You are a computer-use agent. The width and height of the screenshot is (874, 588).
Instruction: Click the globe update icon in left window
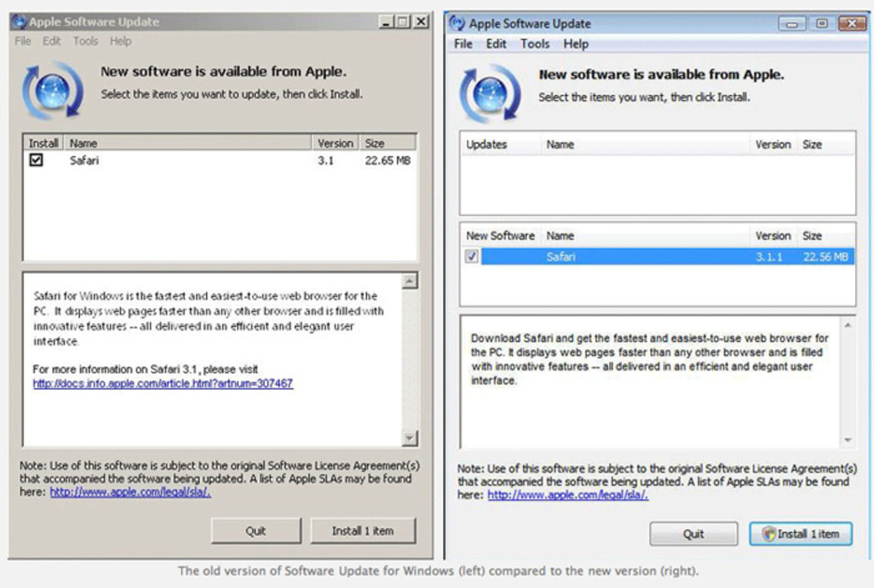[53, 90]
